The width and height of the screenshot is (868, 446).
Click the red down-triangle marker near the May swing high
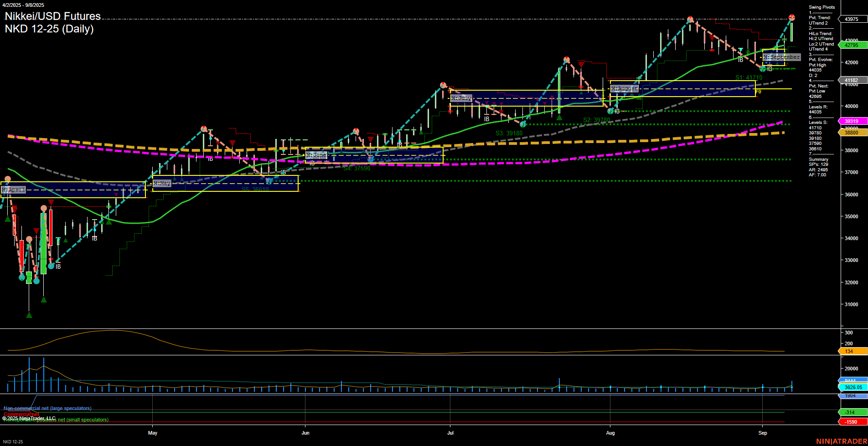(x=233, y=143)
